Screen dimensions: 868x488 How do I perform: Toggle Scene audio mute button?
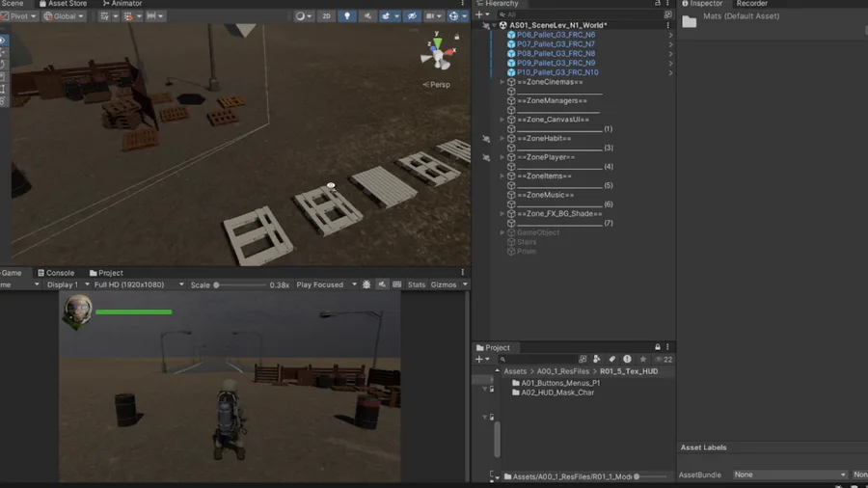point(367,16)
